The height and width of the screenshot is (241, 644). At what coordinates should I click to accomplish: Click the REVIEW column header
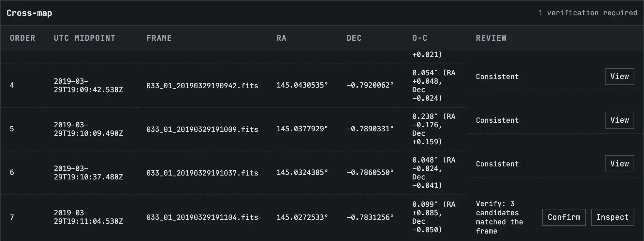491,38
